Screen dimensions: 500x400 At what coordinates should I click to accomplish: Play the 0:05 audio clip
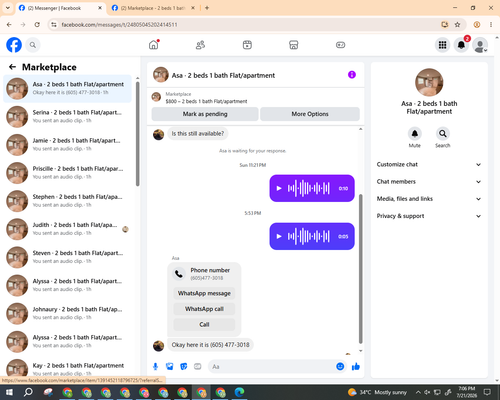279,236
